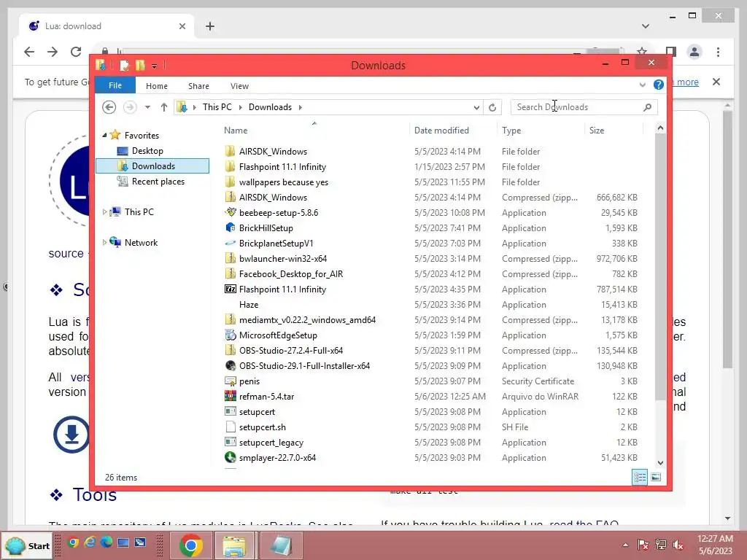This screenshot has width=747, height=560.
Task: Collapse the Favorites tree node
Action: pyautogui.click(x=104, y=135)
